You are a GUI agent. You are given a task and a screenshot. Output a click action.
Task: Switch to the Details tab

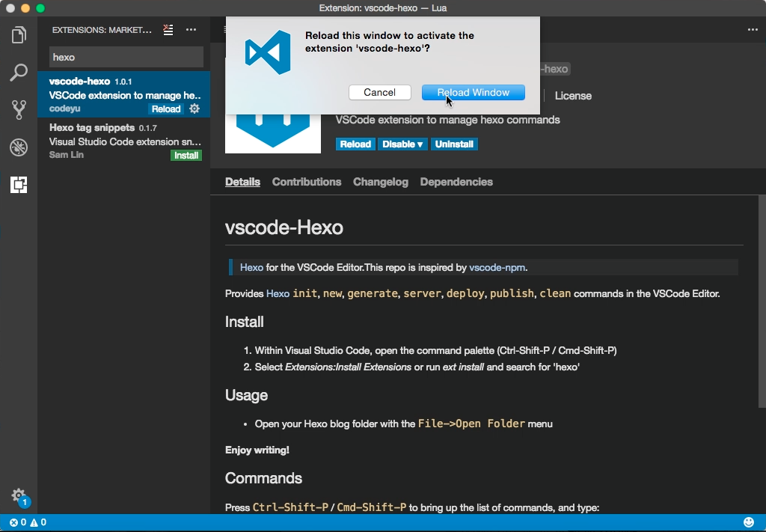coord(242,182)
